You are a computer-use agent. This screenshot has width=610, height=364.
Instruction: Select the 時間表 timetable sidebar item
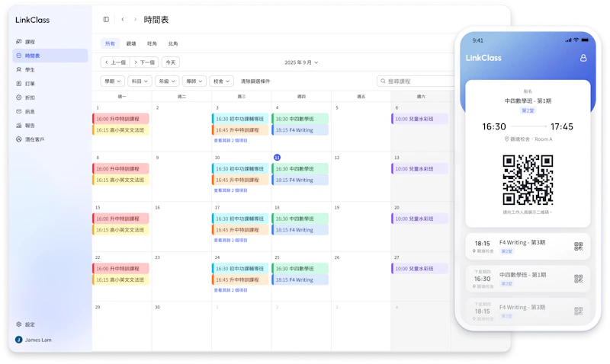coord(50,56)
